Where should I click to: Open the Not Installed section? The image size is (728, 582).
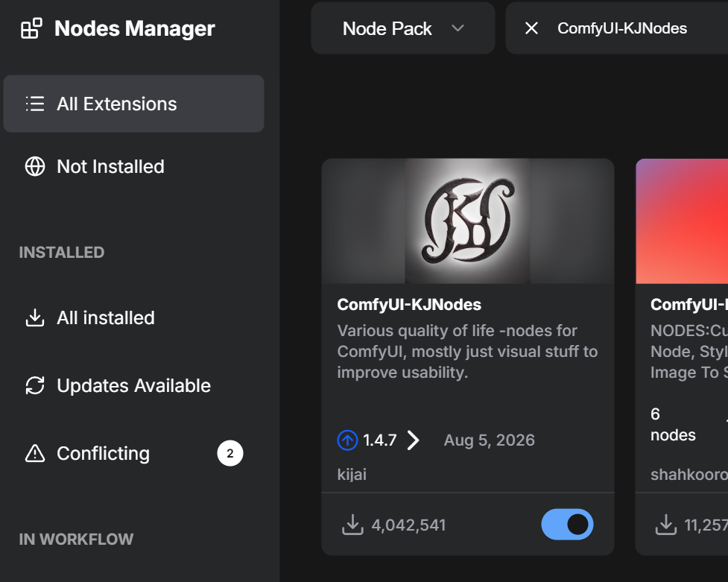click(133, 166)
